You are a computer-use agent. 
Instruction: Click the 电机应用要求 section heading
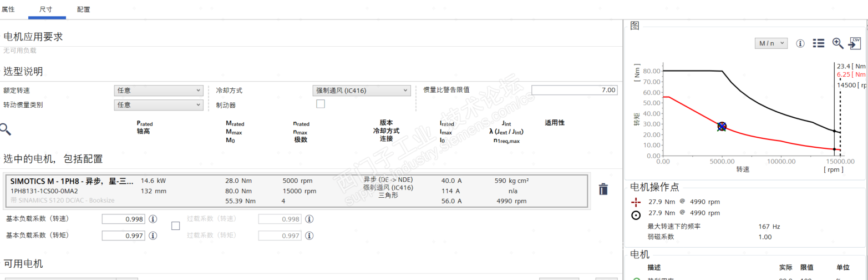[x=33, y=37]
